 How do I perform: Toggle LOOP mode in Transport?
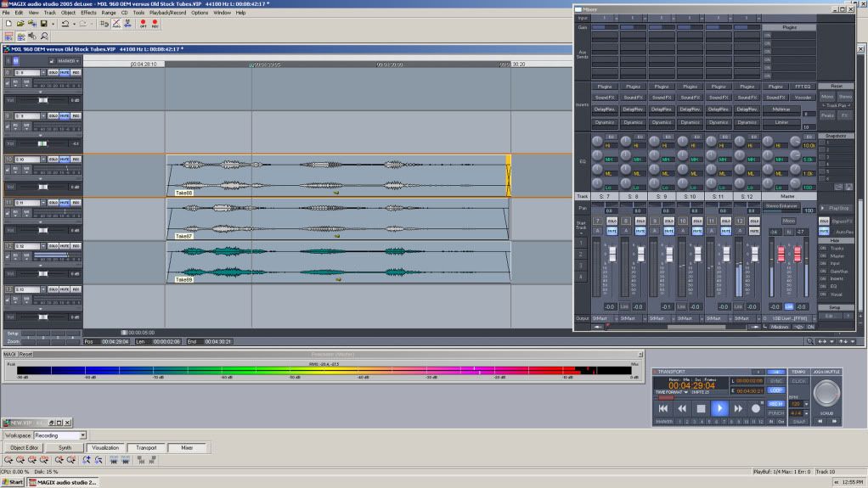775,390
